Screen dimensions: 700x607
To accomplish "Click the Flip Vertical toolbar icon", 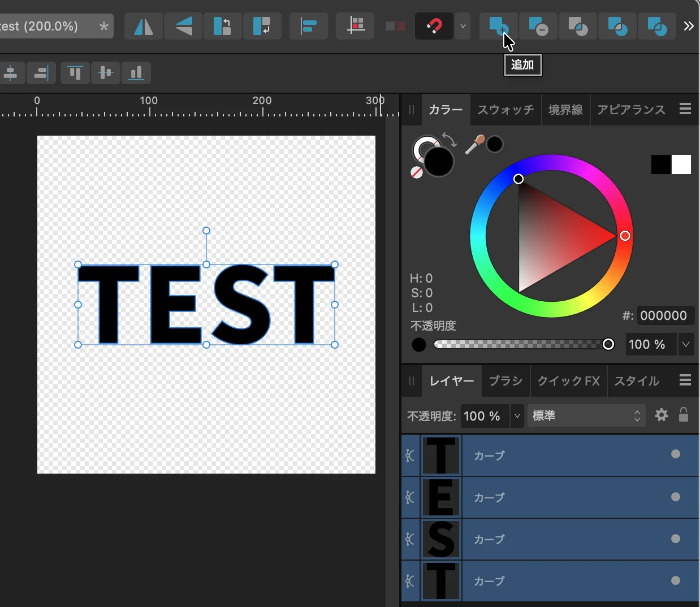I will click(x=183, y=27).
